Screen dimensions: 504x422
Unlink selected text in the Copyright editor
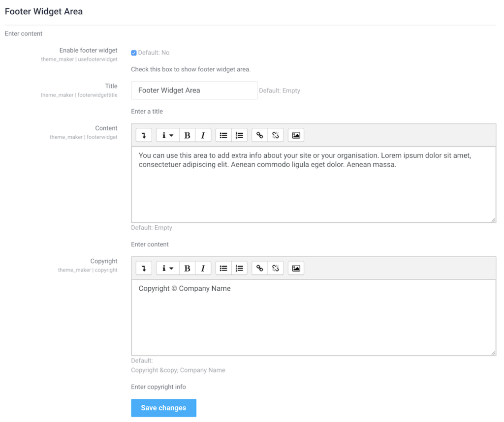click(276, 268)
